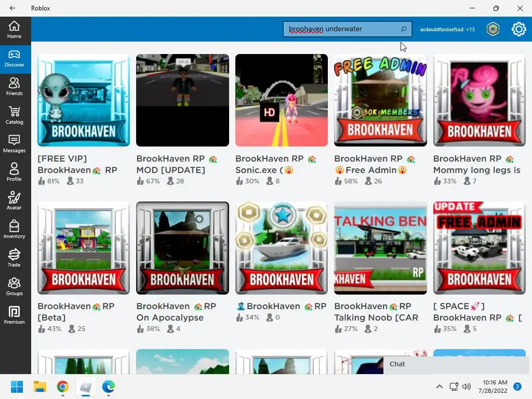Viewport: 532px width, 399px height.
Task: Open the asdasddfasdasfsad account name
Action: pos(447,30)
